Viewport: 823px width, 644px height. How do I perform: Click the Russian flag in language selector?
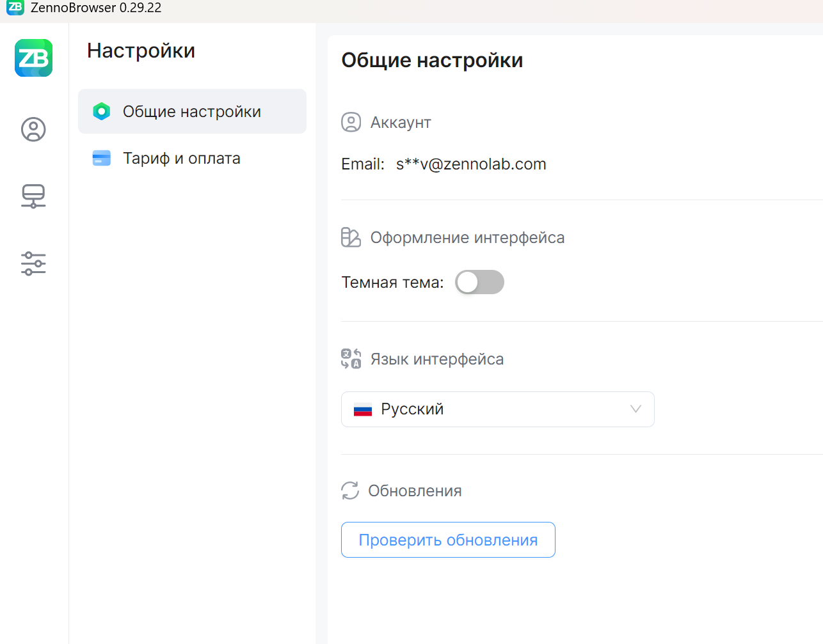(x=363, y=410)
